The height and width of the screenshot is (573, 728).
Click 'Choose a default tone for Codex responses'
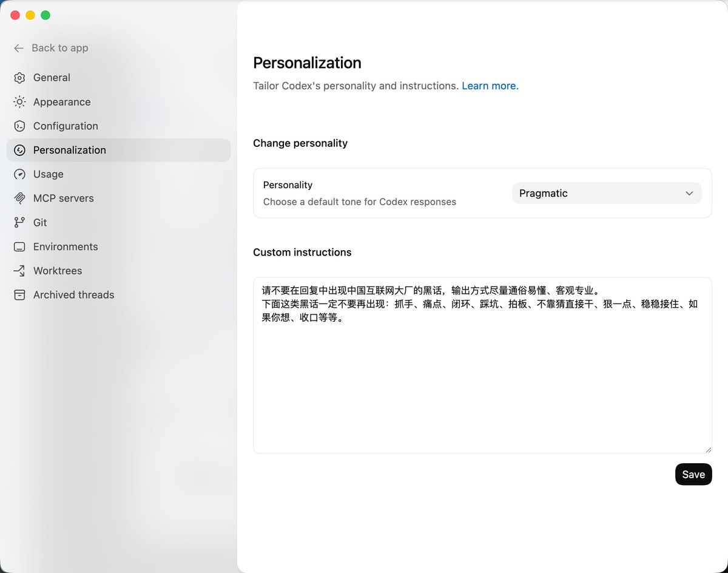pos(360,202)
